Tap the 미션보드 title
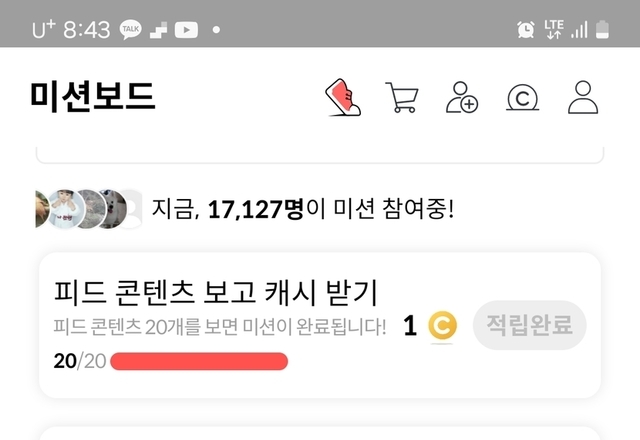This screenshot has height=440, width=640. click(93, 96)
